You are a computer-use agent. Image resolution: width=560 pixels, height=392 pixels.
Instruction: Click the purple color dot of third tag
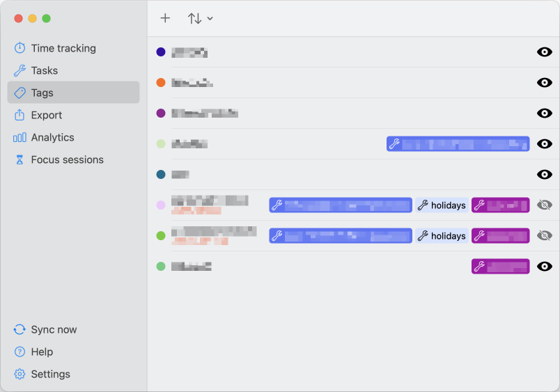(161, 113)
